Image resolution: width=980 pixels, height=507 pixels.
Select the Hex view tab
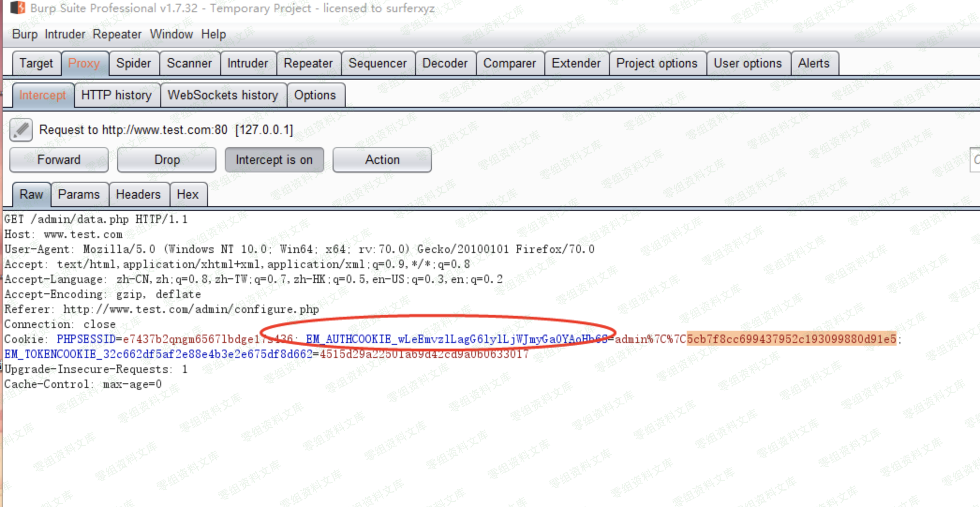point(187,194)
